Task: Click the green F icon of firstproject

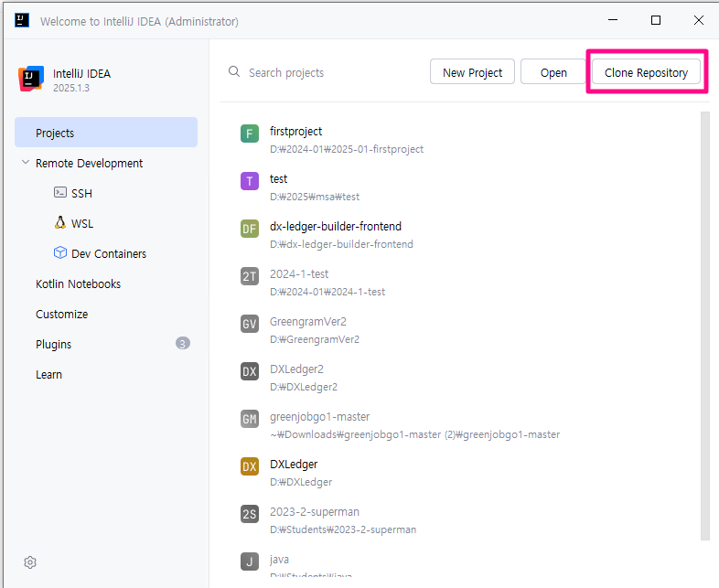Action: [x=250, y=134]
